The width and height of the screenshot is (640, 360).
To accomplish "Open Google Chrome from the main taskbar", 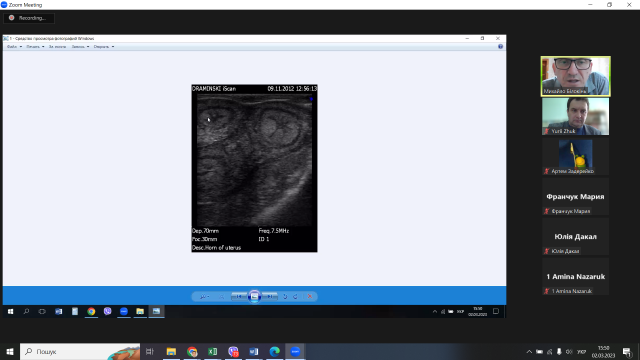I will [x=192, y=351].
